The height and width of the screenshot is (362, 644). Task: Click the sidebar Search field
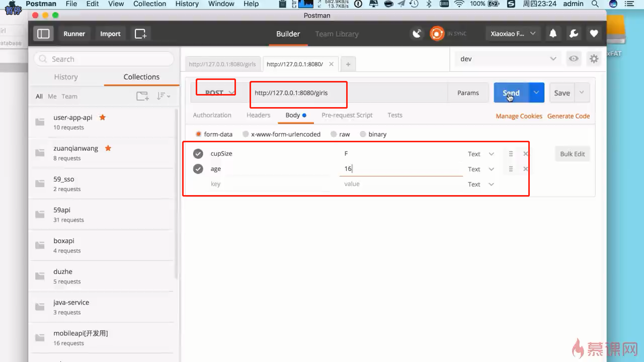(104, 59)
